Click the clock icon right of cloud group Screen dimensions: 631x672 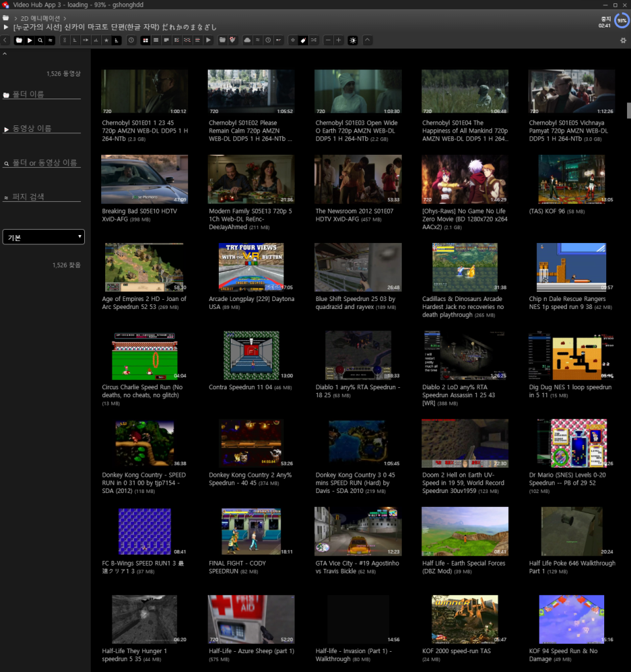pos(268,40)
